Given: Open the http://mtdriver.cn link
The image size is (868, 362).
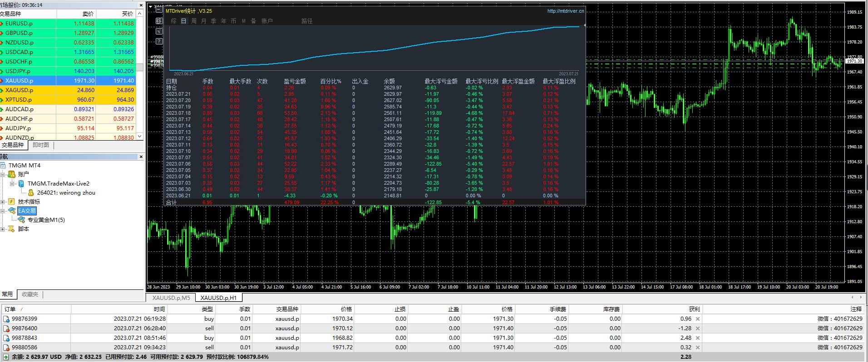Looking at the screenshot, I should 566,11.
